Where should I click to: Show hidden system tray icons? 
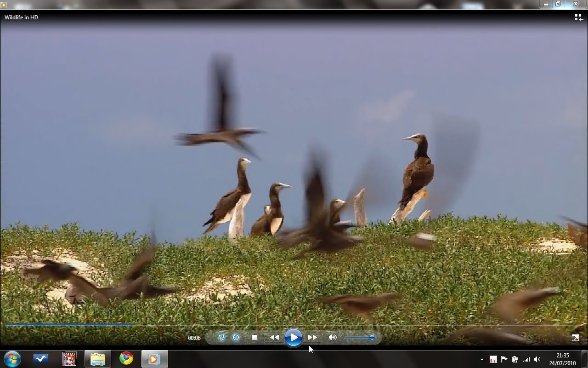point(482,359)
